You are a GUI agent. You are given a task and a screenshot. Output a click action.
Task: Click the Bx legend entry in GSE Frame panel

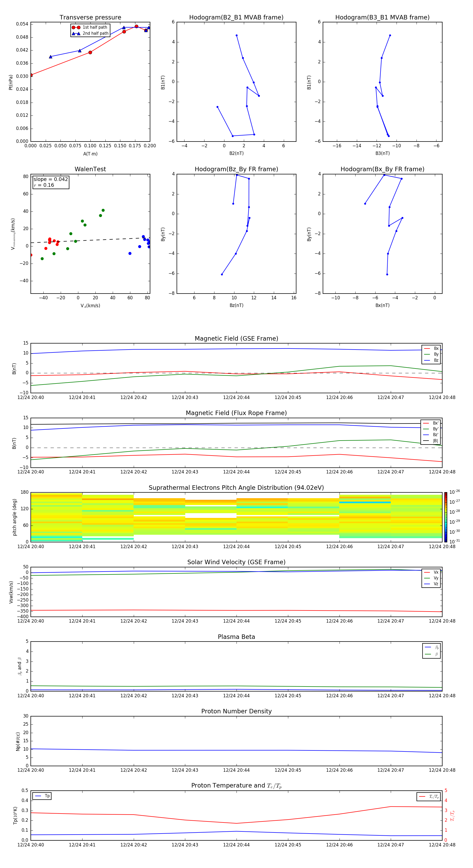point(431,349)
